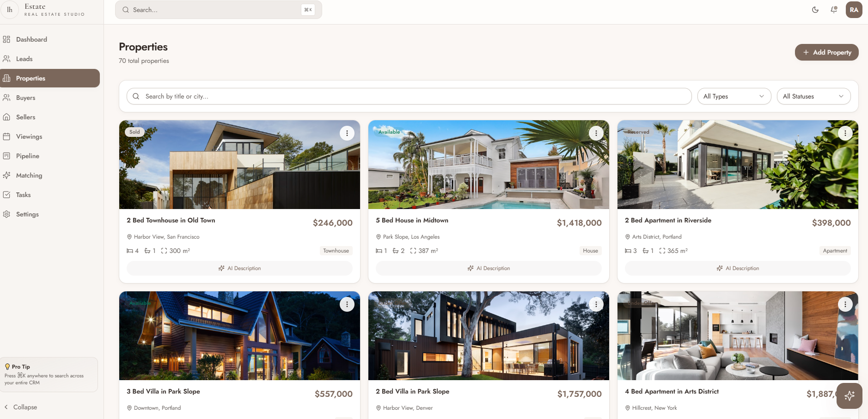Click the 70 total properties label
868x419 pixels.
point(144,61)
